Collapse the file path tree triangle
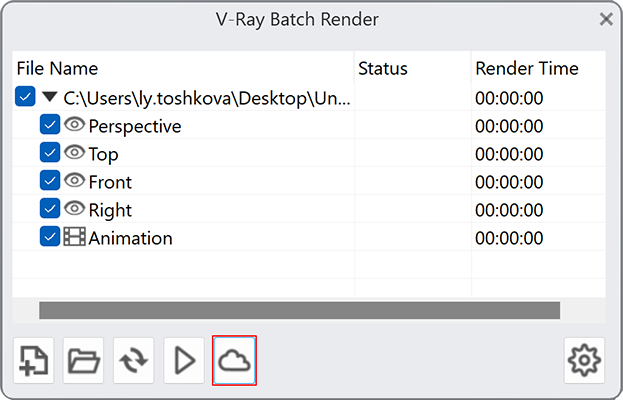Viewport: 623px width, 400px height. [x=50, y=97]
